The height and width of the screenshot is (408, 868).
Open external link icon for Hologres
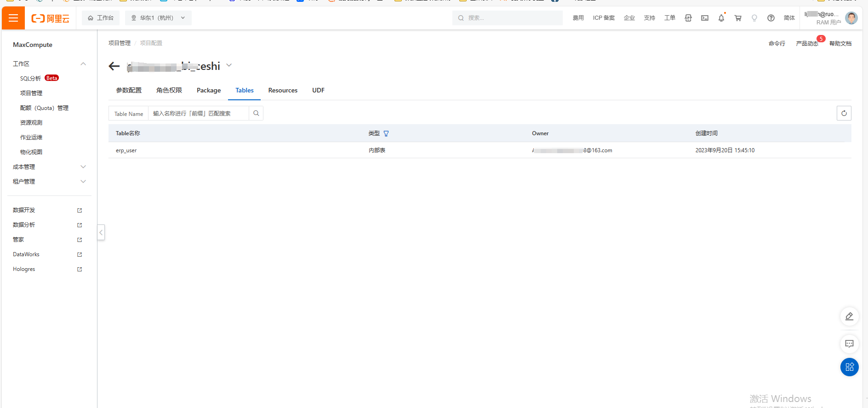[x=80, y=269]
